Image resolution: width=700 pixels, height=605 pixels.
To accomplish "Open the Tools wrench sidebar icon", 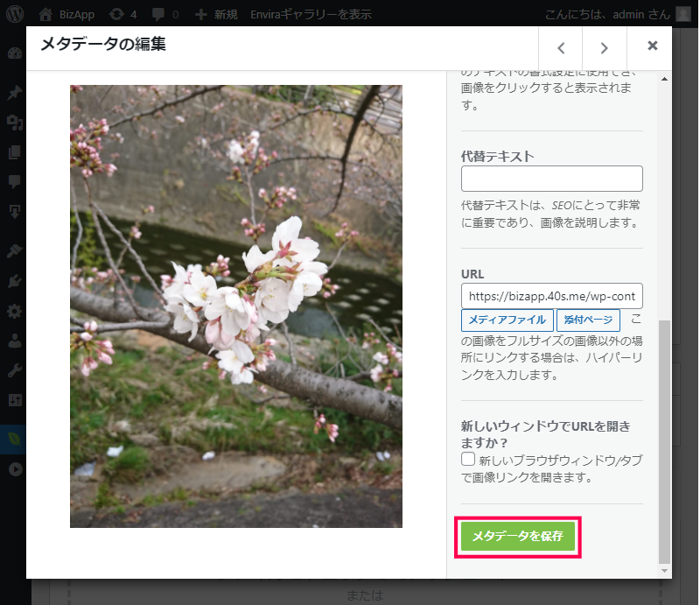I will (15, 370).
